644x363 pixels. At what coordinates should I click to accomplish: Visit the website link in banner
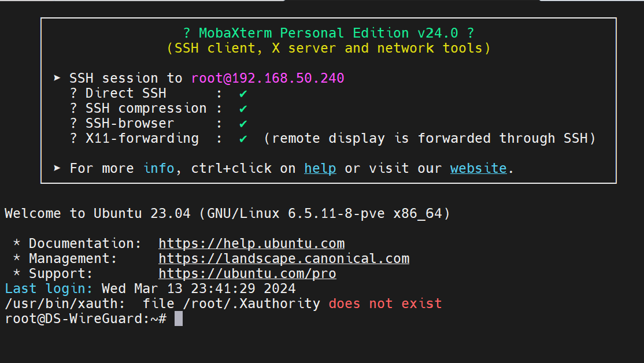(x=479, y=168)
